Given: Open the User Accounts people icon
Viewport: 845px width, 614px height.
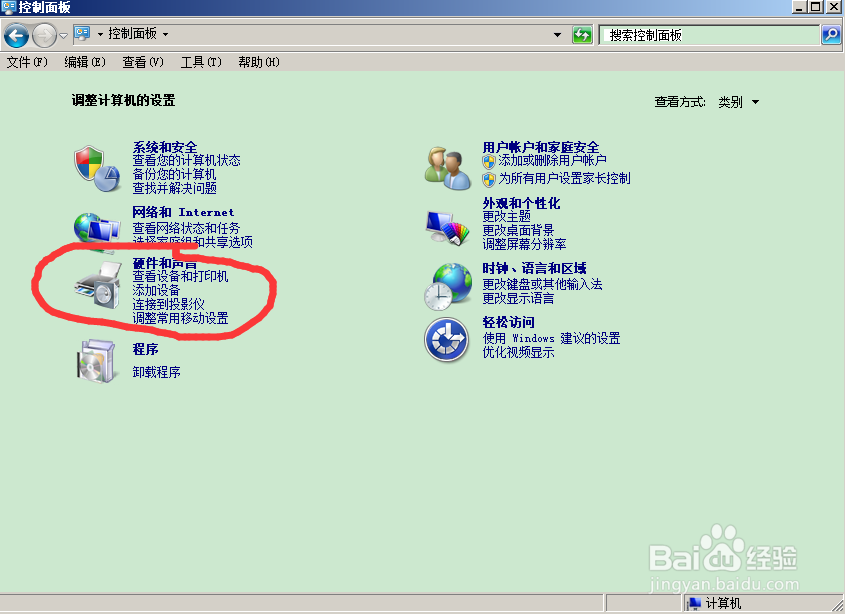Looking at the screenshot, I should (x=447, y=168).
